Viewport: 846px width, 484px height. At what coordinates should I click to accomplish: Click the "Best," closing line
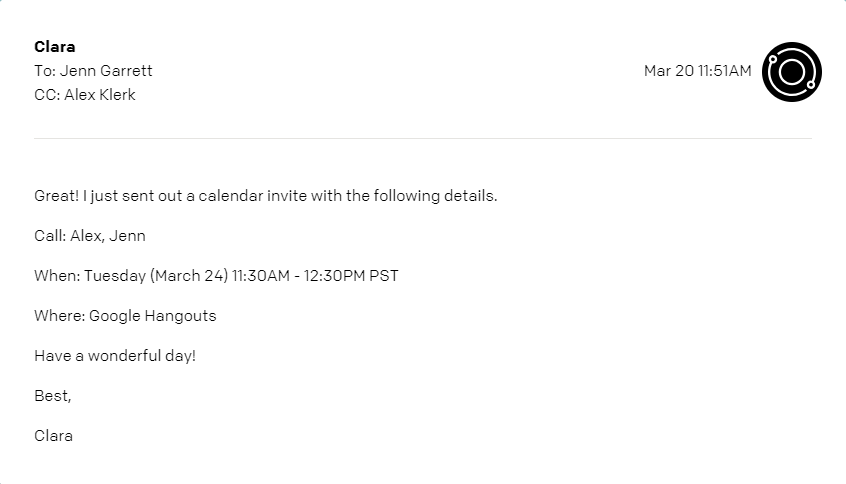pos(53,396)
